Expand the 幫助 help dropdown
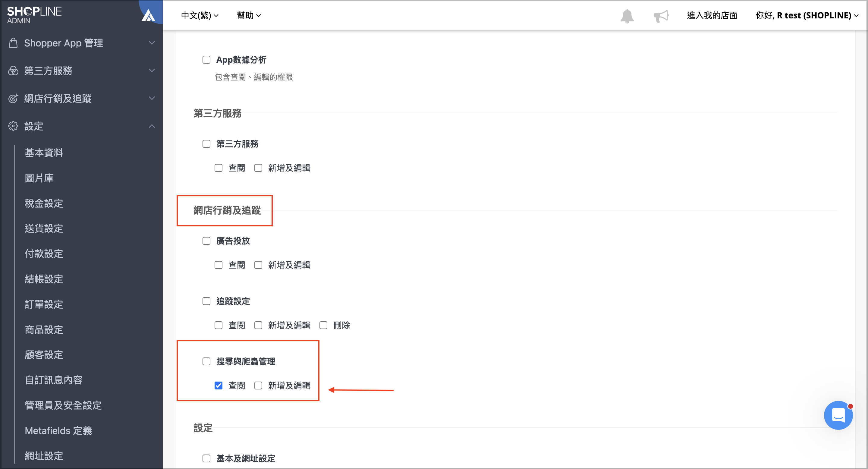This screenshot has width=868, height=469. pyautogui.click(x=249, y=15)
